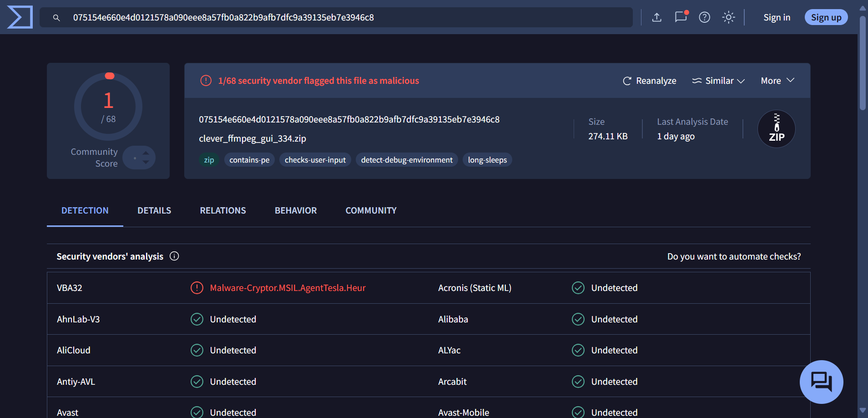Switch to the Details tab
Viewport: 868px width, 418px height.
point(154,210)
